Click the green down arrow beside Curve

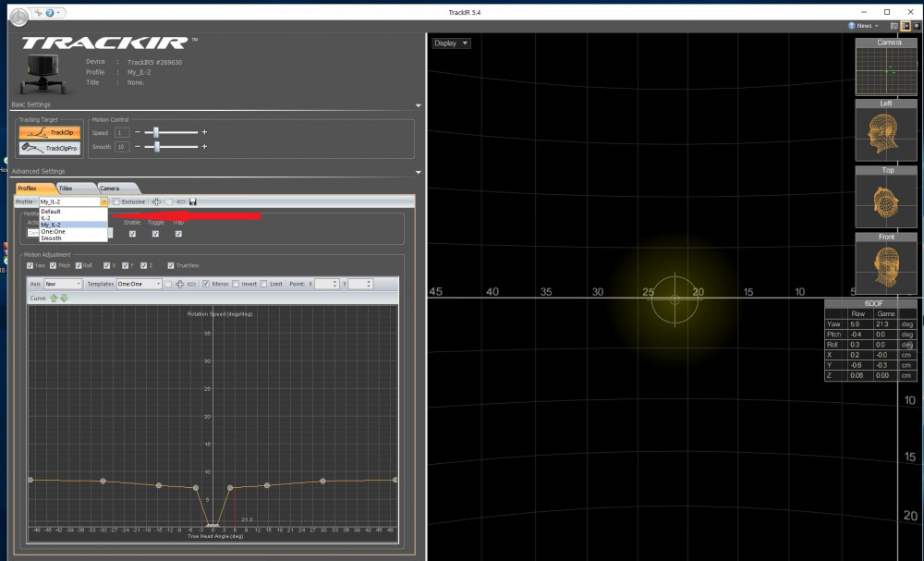[63, 298]
